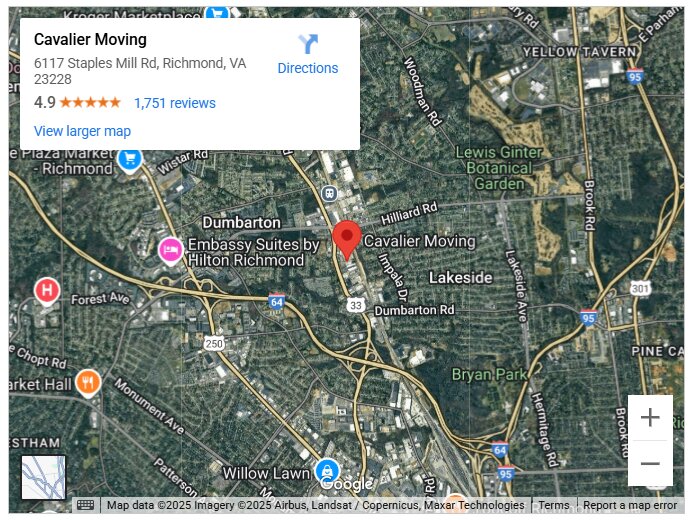Viewport: 697px width, 520px height.
Task: Select the red Cavalier Moving map pin
Action: coord(347,240)
